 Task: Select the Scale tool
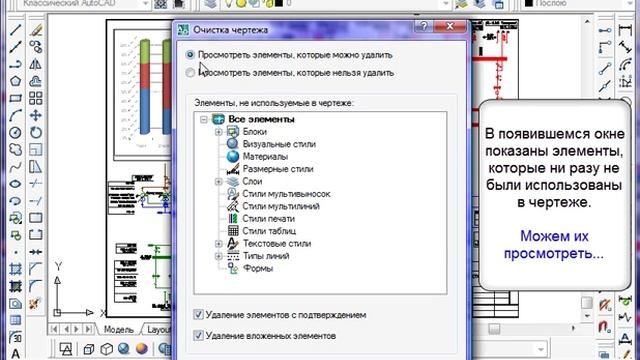[36, 150]
